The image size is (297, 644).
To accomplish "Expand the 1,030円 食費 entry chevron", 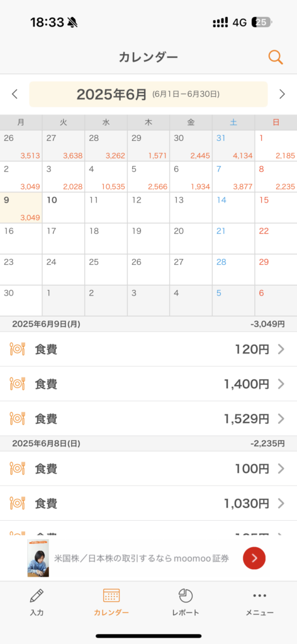I will [281, 503].
